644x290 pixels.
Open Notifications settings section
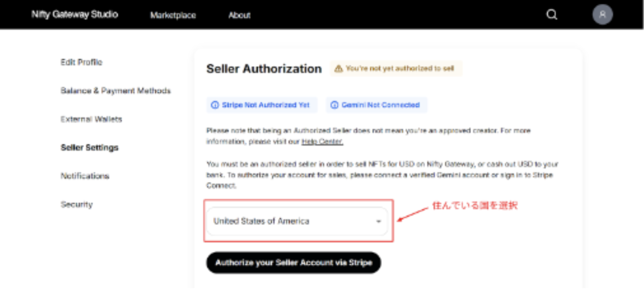85,176
